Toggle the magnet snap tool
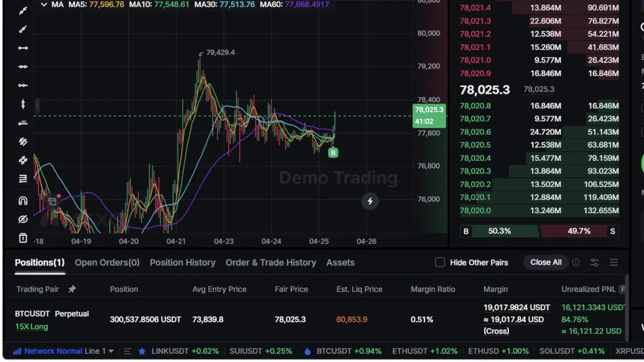The height and width of the screenshot is (362, 644). point(23,201)
